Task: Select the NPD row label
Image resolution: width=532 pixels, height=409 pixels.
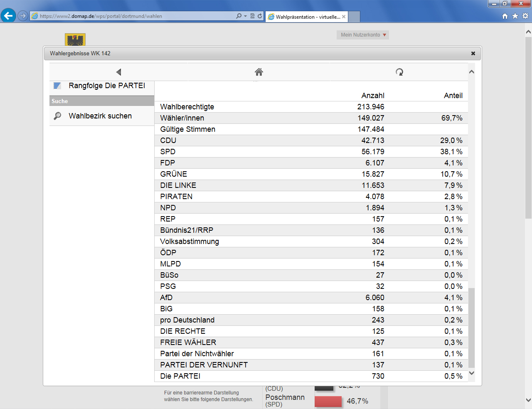Action: (168, 208)
